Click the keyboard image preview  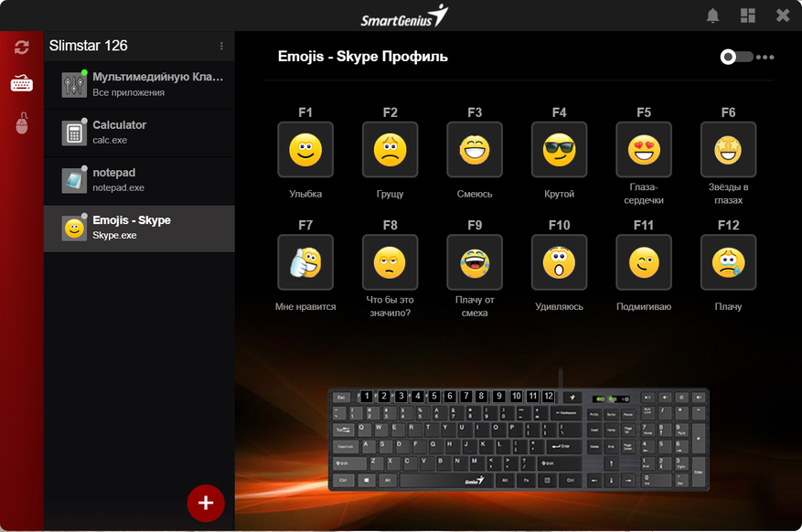(518, 439)
